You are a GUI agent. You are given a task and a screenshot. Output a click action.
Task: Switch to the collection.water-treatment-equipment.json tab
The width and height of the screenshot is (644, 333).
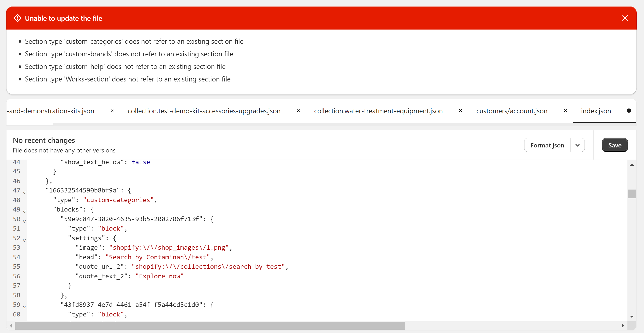click(378, 111)
